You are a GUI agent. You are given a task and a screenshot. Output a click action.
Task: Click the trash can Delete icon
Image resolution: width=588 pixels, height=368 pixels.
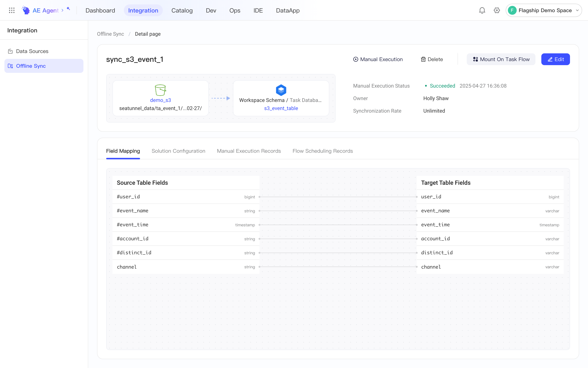tap(423, 59)
